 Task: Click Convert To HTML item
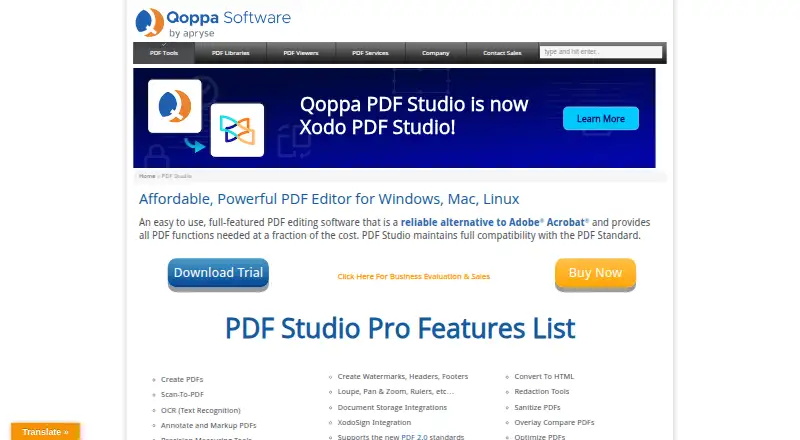(x=544, y=377)
